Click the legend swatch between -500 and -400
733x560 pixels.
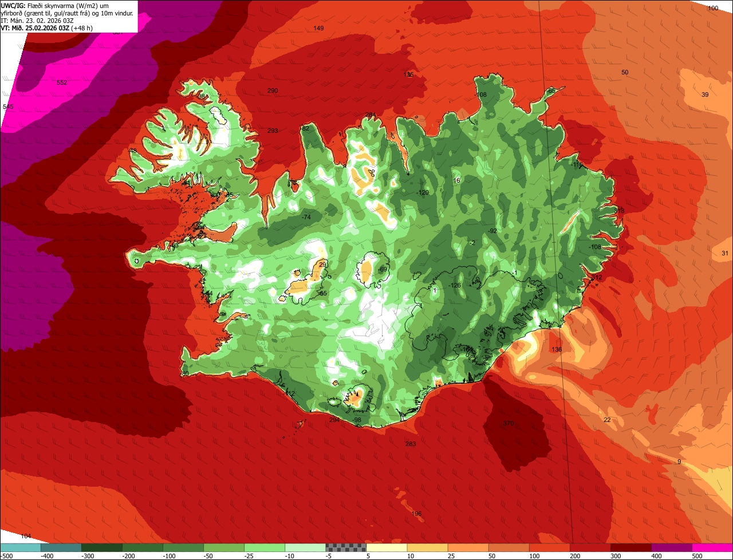click(21, 547)
